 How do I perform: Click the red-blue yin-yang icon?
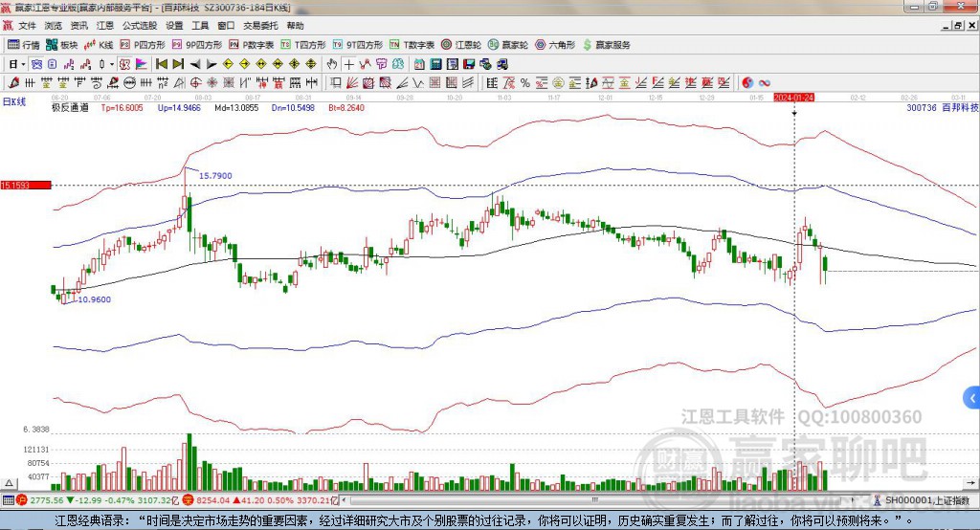[x=747, y=82]
